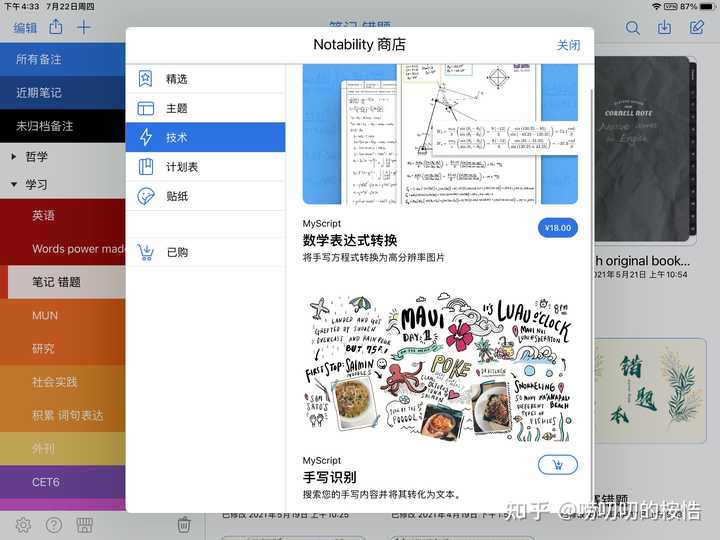Select the 主题 themes category
Image resolution: width=720 pixels, height=540 pixels.
click(x=205, y=108)
